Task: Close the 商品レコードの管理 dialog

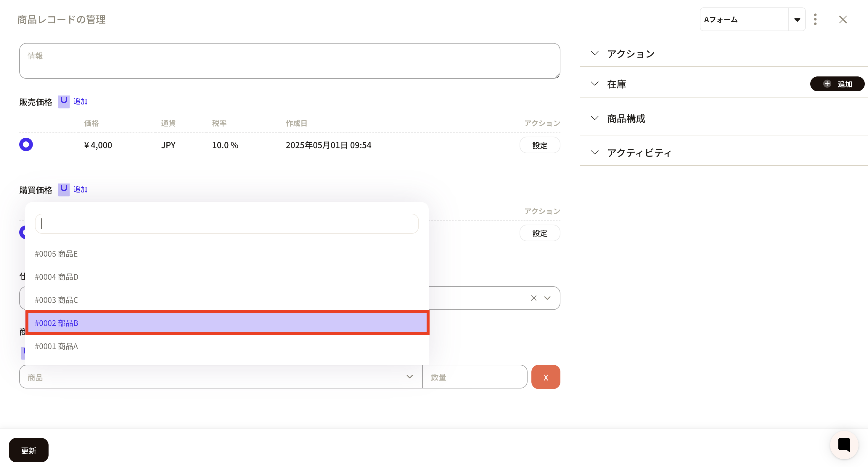Action: pyautogui.click(x=843, y=20)
